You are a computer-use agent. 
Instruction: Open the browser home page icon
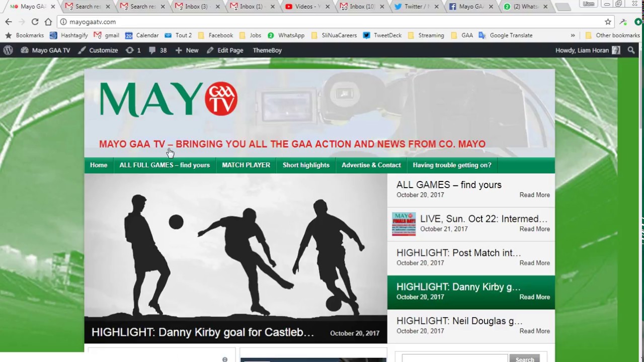[48, 22]
